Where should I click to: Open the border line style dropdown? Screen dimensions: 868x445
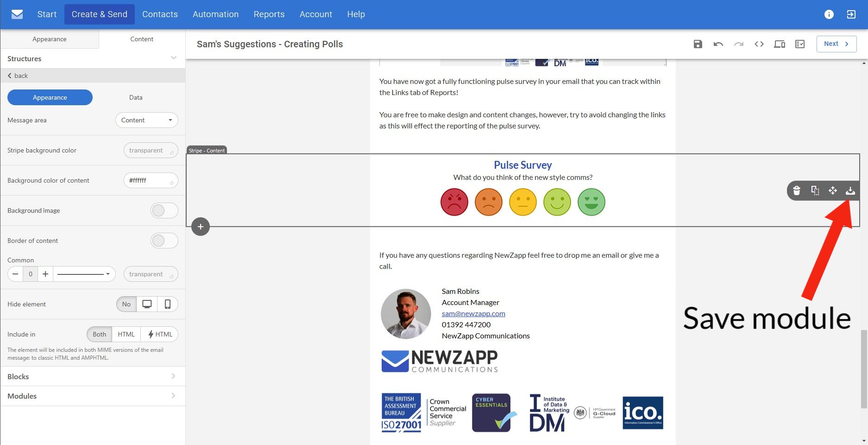pos(84,274)
